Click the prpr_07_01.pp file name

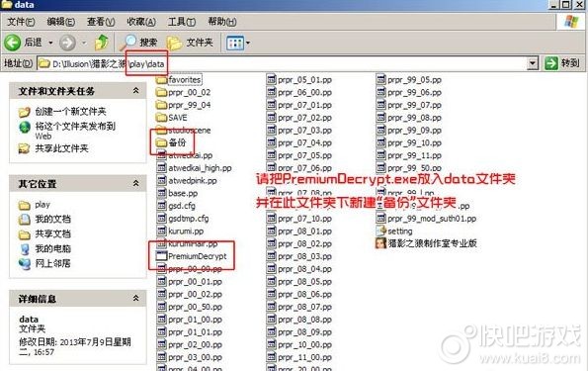[x=305, y=105]
